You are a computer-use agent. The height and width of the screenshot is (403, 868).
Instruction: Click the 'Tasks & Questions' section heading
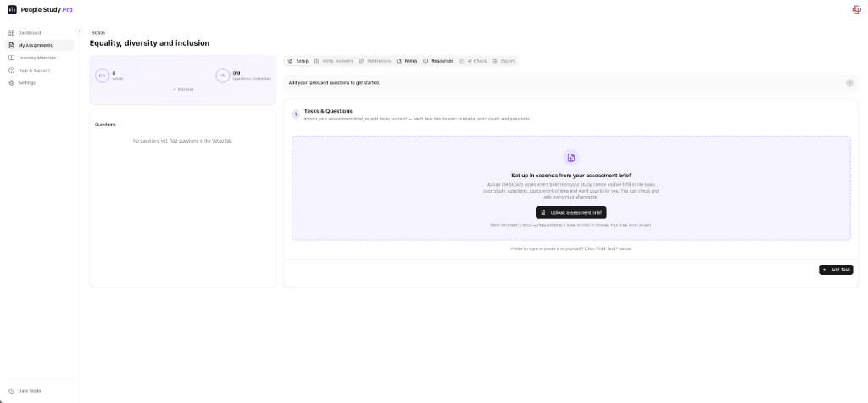point(328,111)
